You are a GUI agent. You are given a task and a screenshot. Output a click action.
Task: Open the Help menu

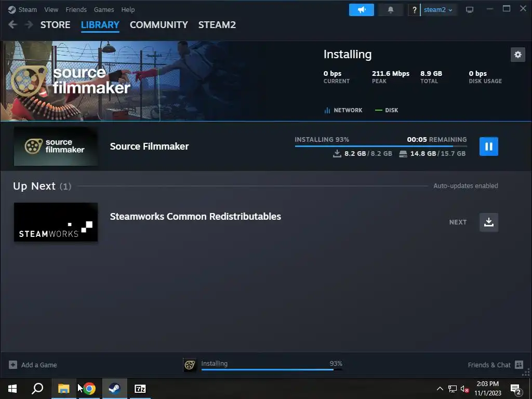point(128,9)
